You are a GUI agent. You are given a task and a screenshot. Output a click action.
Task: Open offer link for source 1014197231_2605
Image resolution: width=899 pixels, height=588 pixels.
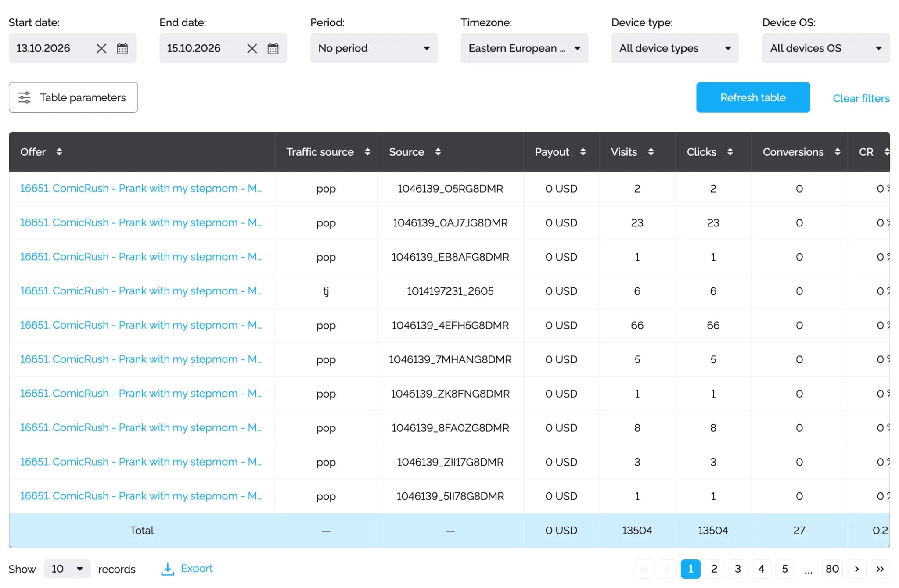pos(141,291)
